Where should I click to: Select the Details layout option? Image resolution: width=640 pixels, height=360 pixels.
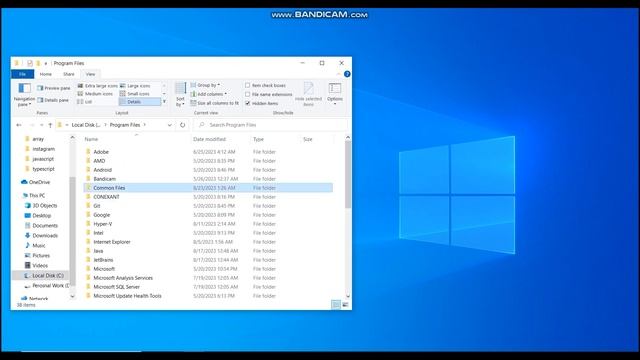[x=139, y=102]
